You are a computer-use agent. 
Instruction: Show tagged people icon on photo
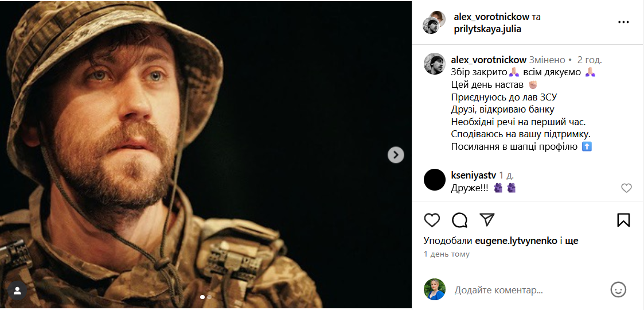(x=18, y=290)
